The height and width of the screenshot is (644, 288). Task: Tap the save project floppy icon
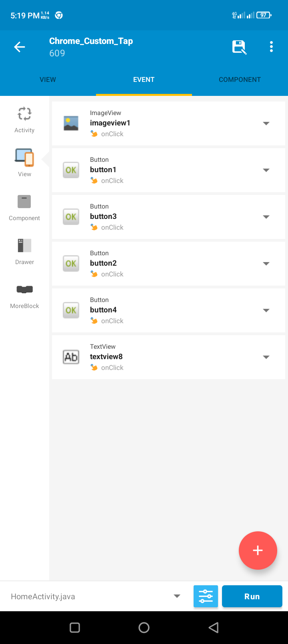(239, 47)
